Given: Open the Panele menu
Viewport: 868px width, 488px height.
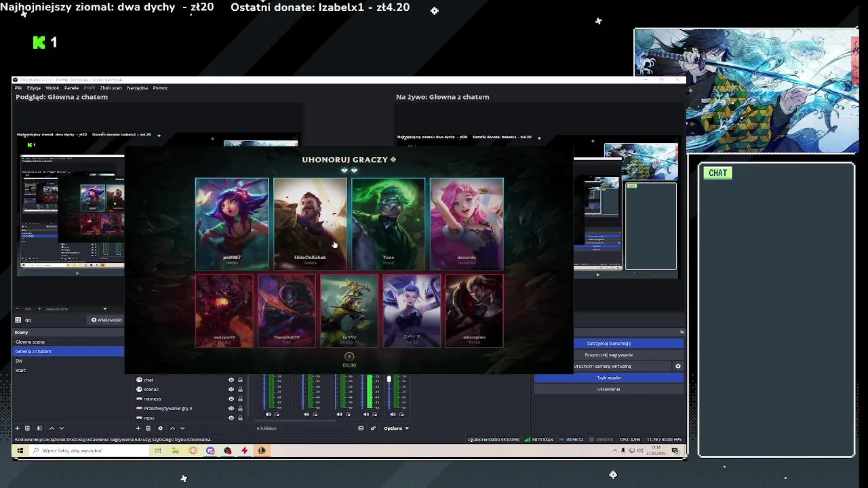Looking at the screenshot, I should (x=71, y=88).
